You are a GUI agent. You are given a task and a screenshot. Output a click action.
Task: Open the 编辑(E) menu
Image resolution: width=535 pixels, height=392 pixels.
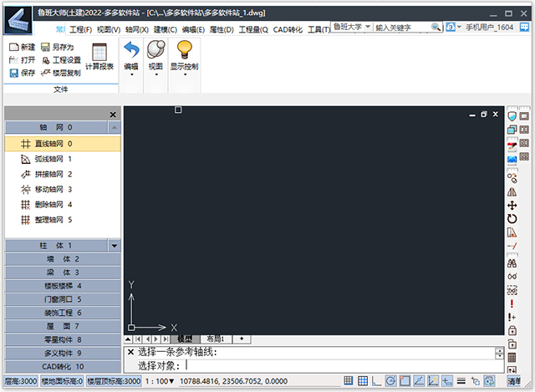pyautogui.click(x=193, y=30)
